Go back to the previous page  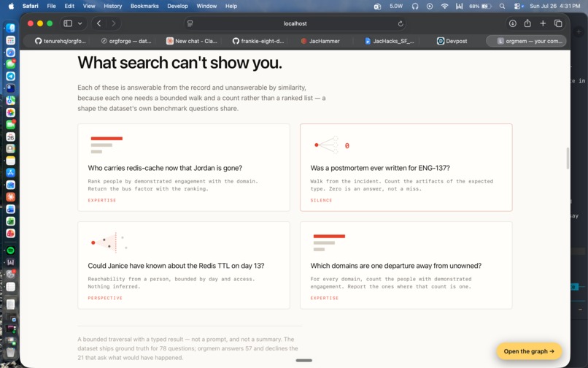(x=99, y=23)
